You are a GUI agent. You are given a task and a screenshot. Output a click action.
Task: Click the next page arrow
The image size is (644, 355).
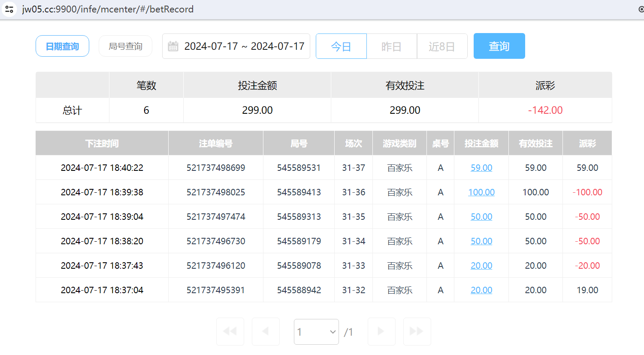click(x=381, y=331)
